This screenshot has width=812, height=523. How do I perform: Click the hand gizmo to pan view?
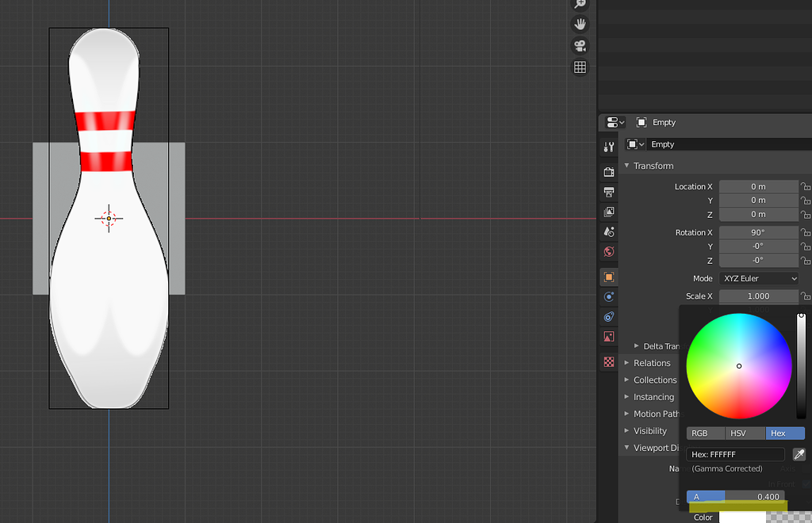click(580, 24)
